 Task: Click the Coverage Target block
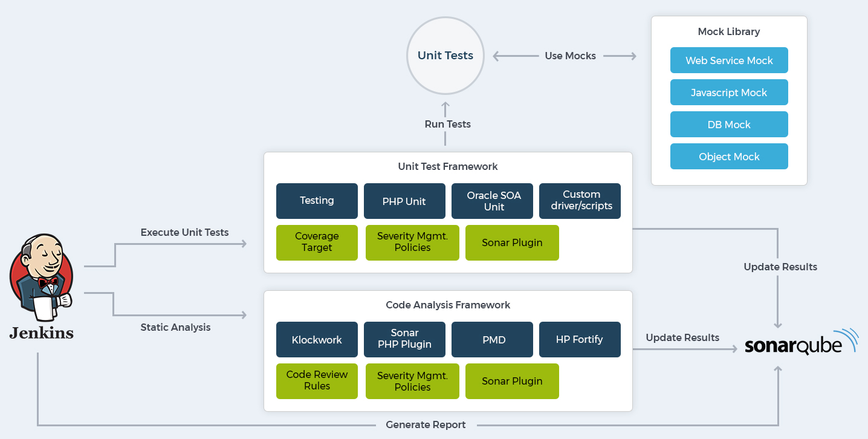click(317, 242)
